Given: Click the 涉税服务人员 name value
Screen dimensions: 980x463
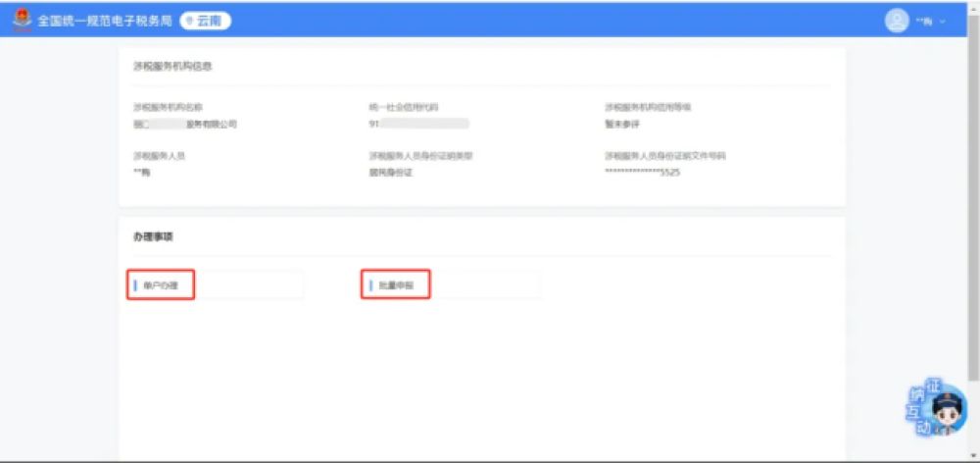Looking at the screenshot, I should (141, 172).
